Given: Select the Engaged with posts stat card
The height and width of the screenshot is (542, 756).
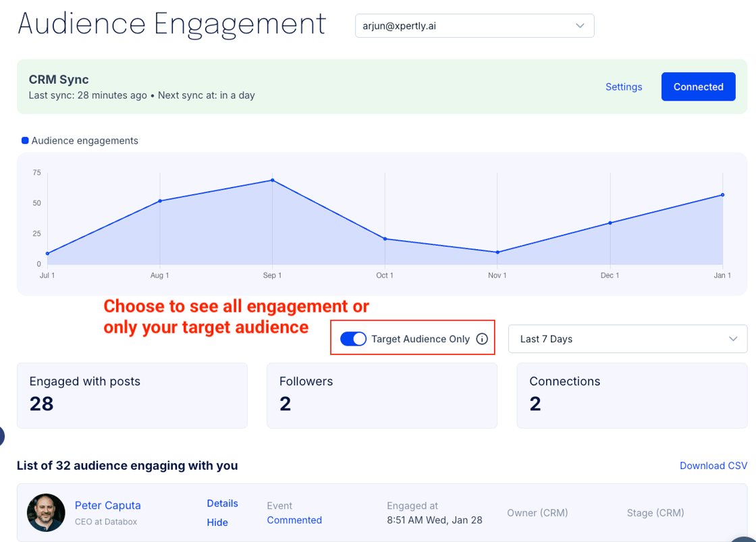Looking at the screenshot, I should point(132,395).
